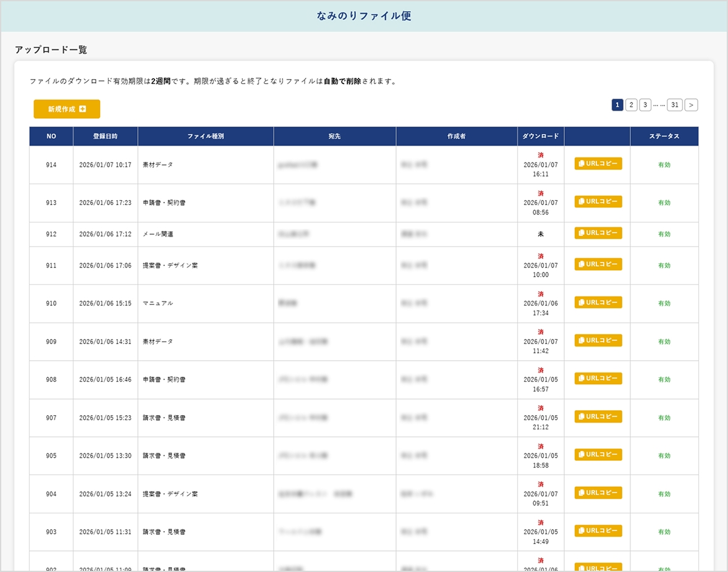
Task: Click the なみのりファイル便 site title
Action: [x=364, y=16]
